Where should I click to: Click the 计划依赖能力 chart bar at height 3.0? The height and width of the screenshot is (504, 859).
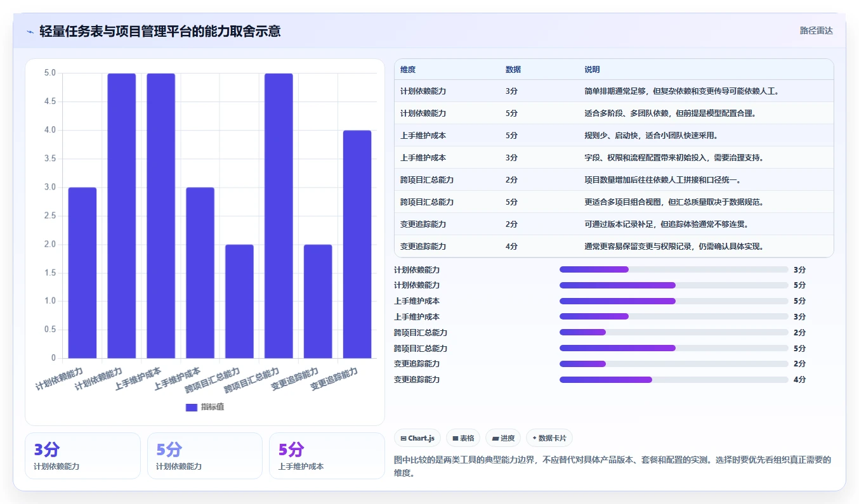point(82,273)
